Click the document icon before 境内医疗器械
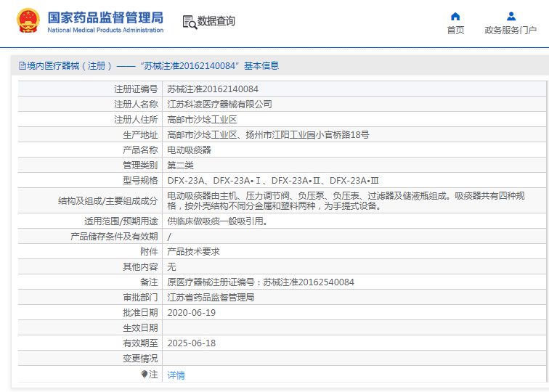The width and height of the screenshot is (549, 392). [x=23, y=65]
